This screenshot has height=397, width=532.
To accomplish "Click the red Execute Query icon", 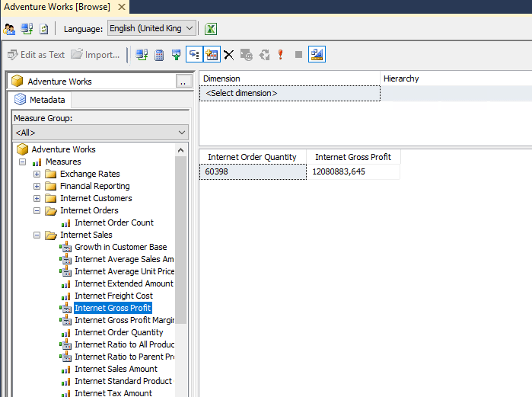I will (x=281, y=55).
